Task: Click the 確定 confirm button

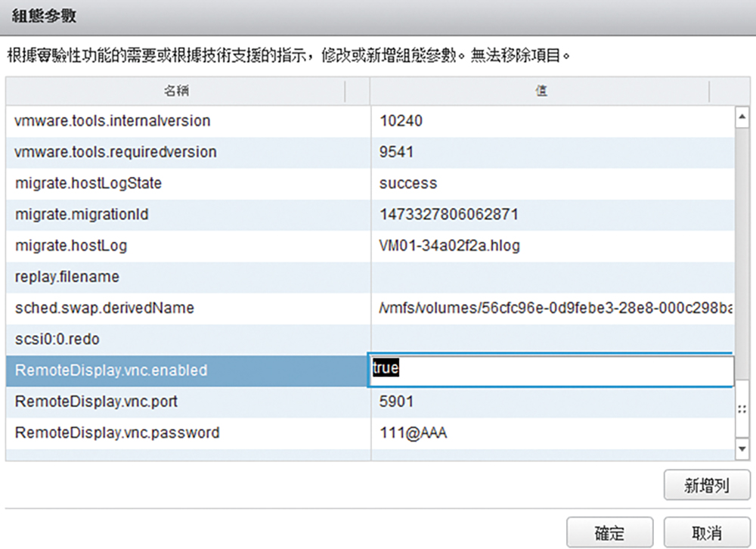Action: click(x=609, y=532)
